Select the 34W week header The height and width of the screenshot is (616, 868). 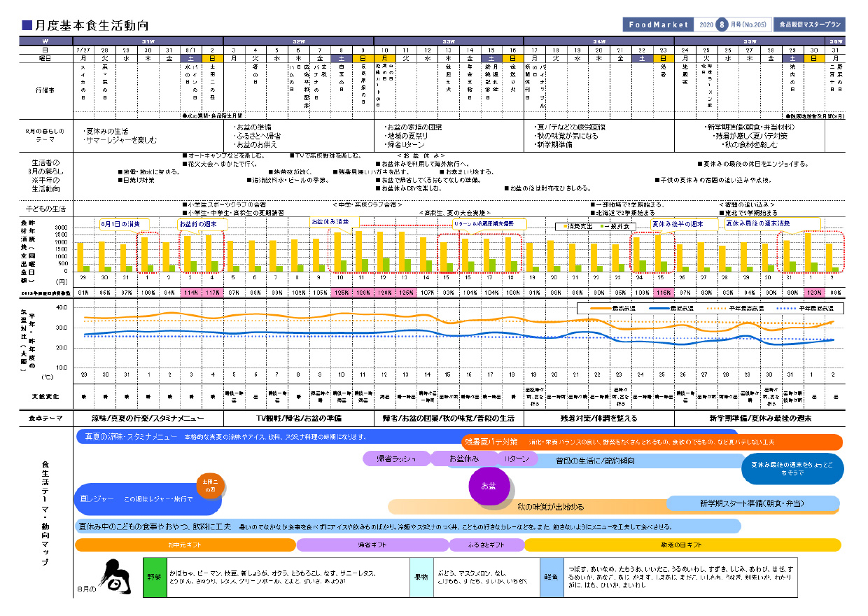tap(599, 42)
